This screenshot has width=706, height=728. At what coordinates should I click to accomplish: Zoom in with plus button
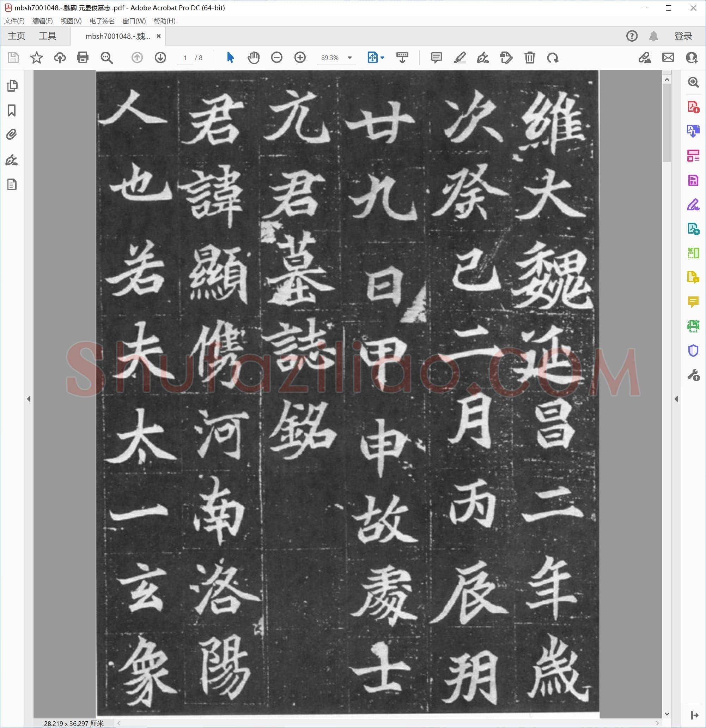click(x=300, y=58)
